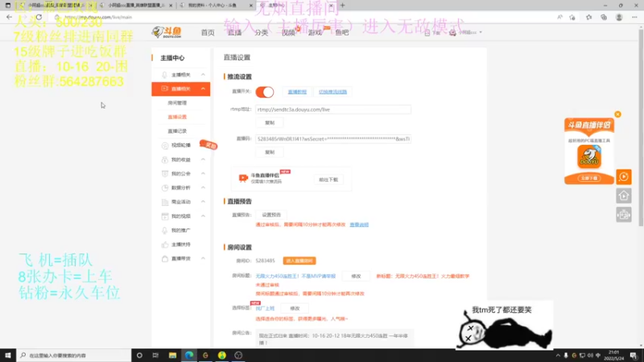Click 修改 next to room title
Screen dimensions: 644x362
click(356, 277)
